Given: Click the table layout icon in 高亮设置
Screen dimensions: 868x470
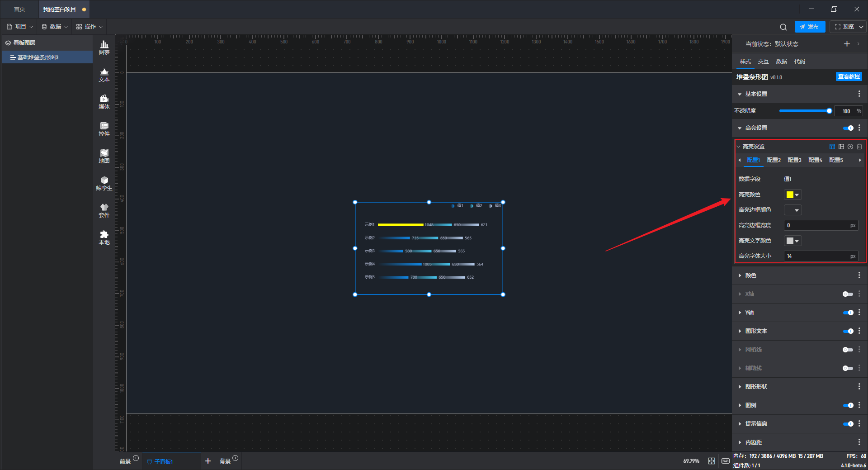Looking at the screenshot, I should (x=832, y=147).
